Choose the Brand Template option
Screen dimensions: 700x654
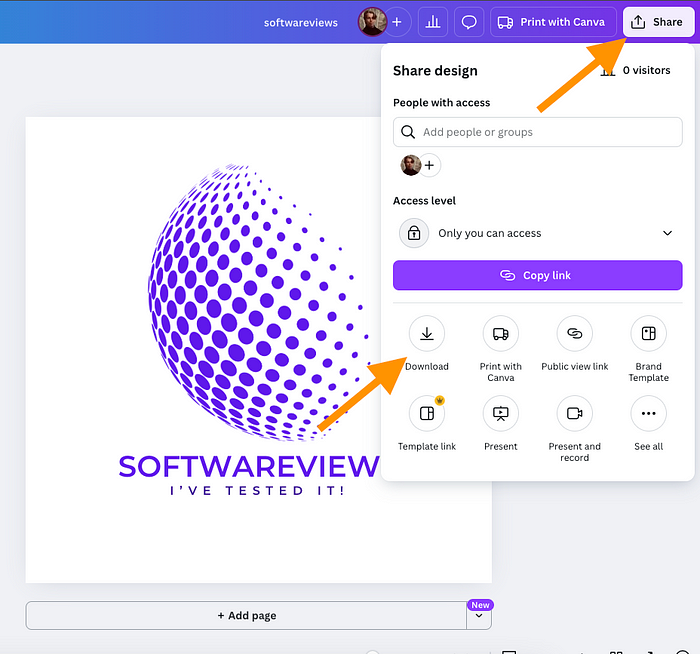click(x=648, y=333)
